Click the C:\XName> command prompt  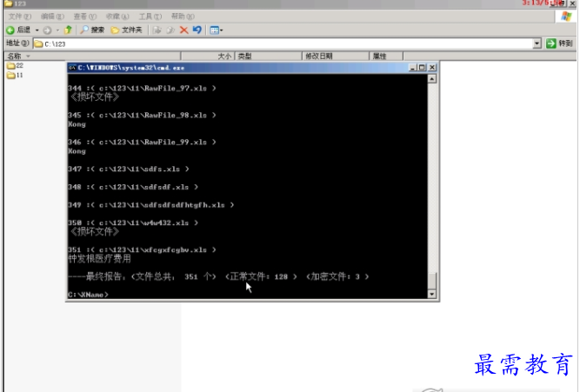88,295
